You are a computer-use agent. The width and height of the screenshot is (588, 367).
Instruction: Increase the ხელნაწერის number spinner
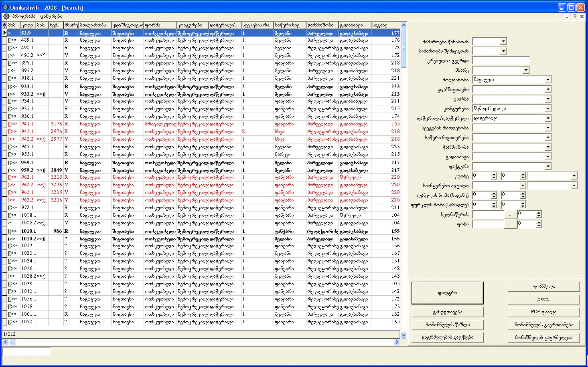pyautogui.click(x=539, y=213)
